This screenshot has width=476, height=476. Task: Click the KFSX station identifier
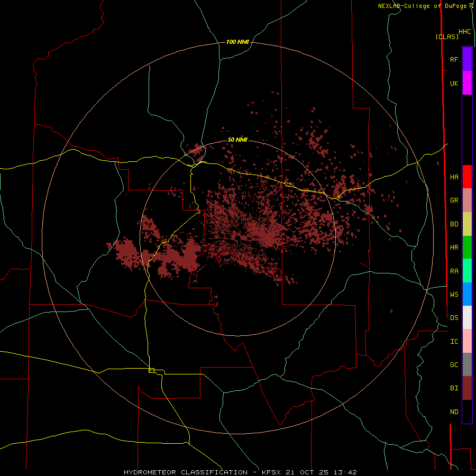coord(271,472)
